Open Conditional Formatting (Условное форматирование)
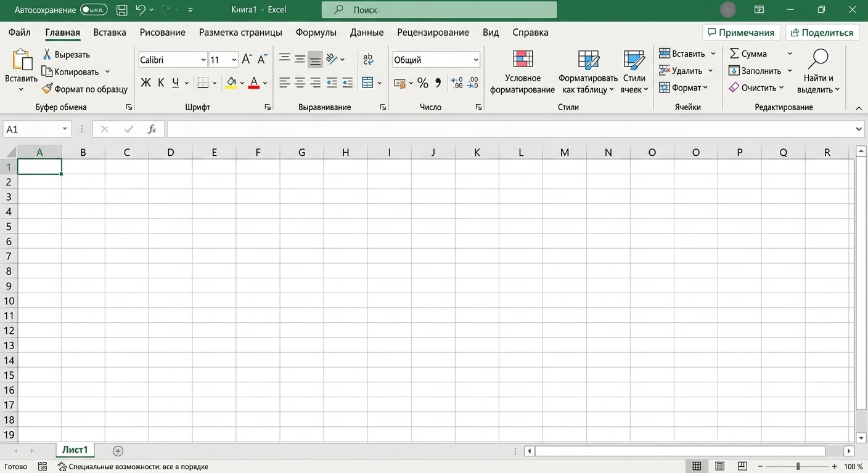The image size is (868, 473). (x=522, y=72)
